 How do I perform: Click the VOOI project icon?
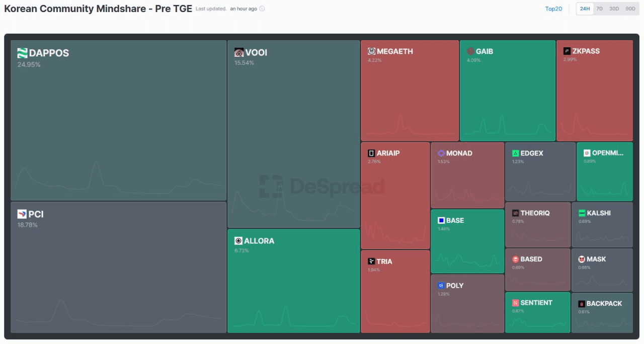click(x=239, y=53)
